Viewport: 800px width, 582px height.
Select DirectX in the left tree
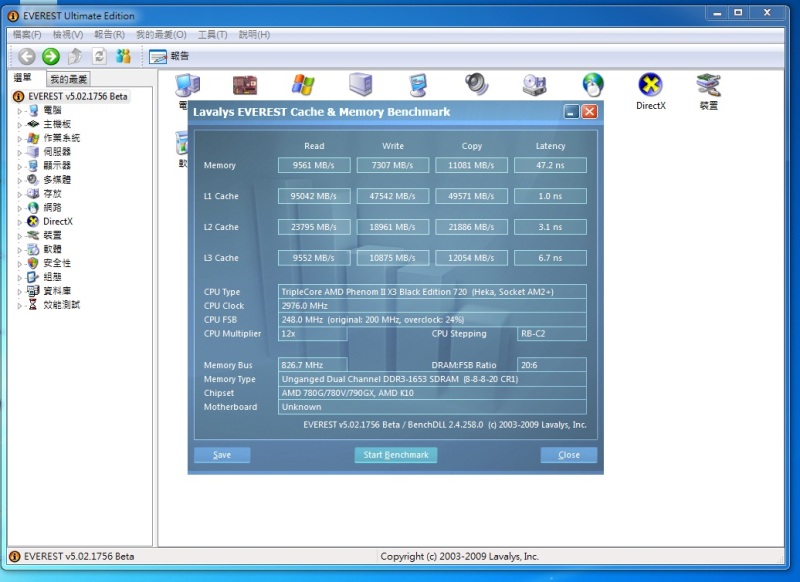[58, 221]
